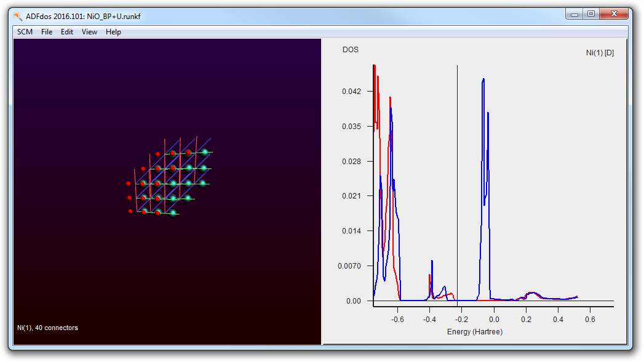644x362 pixels.
Task: Click the 0.6 x-axis tick label
Action: pyautogui.click(x=590, y=320)
